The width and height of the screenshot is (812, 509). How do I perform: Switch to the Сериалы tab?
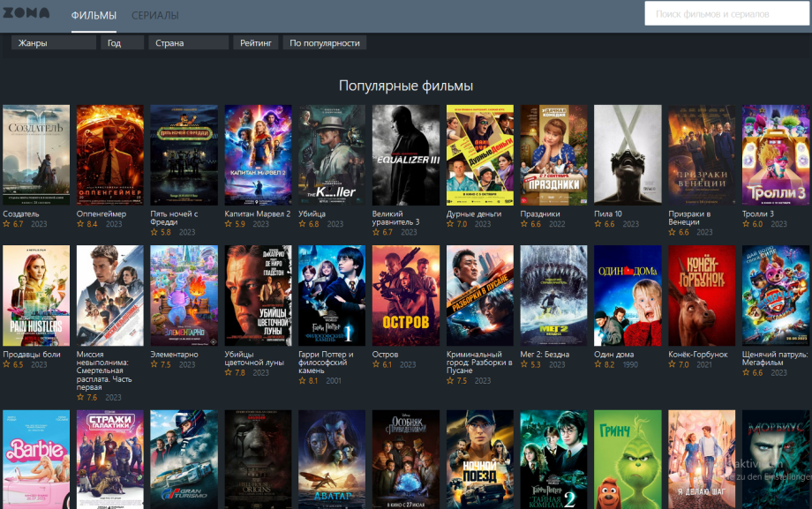click(x=155, y=16)
